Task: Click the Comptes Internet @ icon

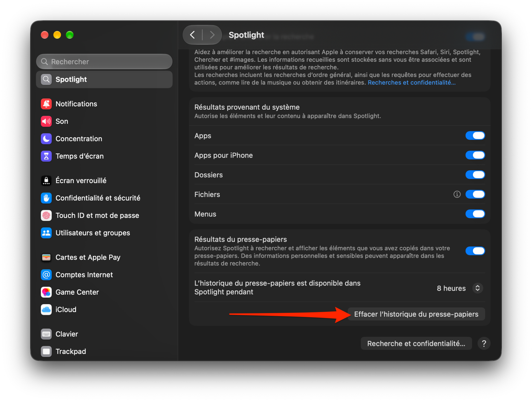Action: point(46,275)
